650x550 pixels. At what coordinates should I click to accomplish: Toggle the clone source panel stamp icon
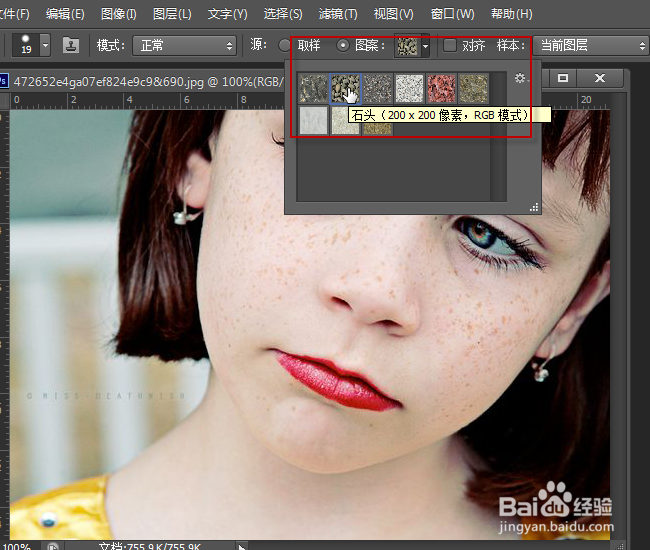click(x=71, y=45)
